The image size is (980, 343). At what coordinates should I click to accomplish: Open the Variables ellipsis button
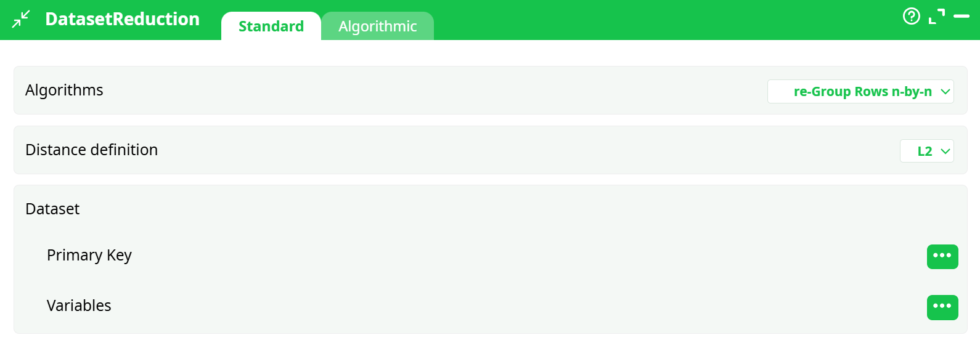point(942,307)
